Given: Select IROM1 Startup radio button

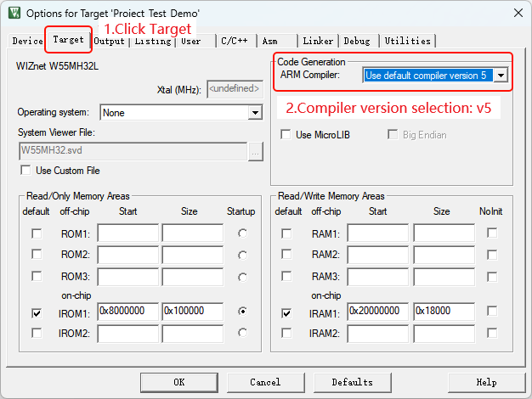Looking at the screenshot, I should 242,312.
